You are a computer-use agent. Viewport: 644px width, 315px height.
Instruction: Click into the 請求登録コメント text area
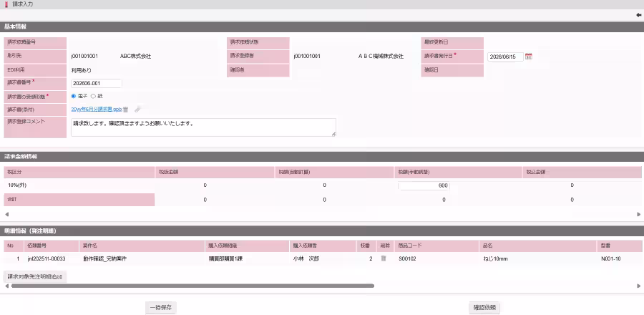(x=203, y=127)
